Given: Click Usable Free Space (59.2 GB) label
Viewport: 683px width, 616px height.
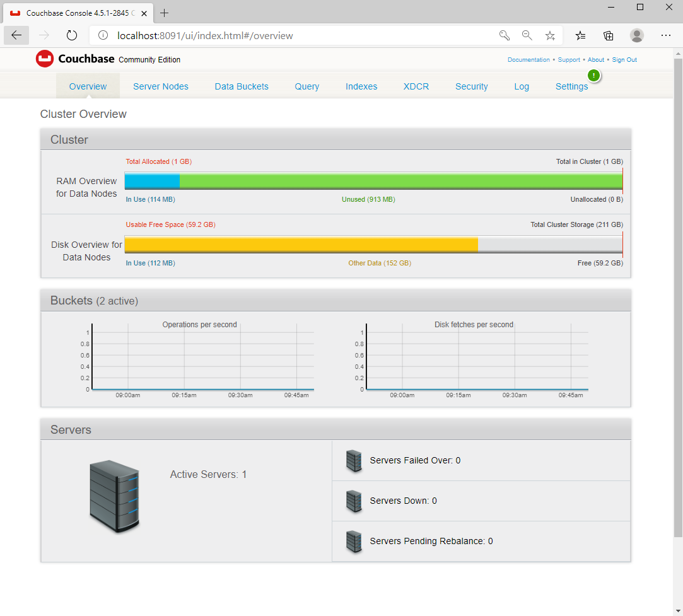Looking at the screenshot, I should [171, 224].
